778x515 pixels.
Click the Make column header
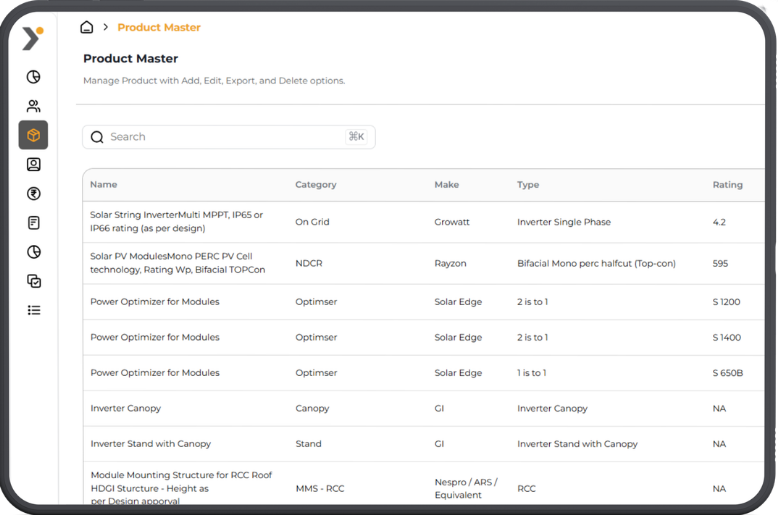pyautogui.click(x=446, y=185)
